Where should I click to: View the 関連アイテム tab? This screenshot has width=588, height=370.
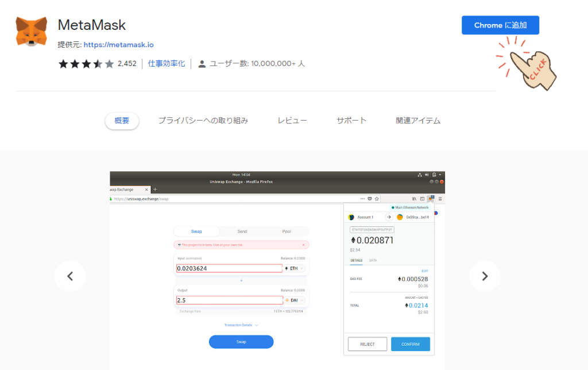tap(418, 121)
